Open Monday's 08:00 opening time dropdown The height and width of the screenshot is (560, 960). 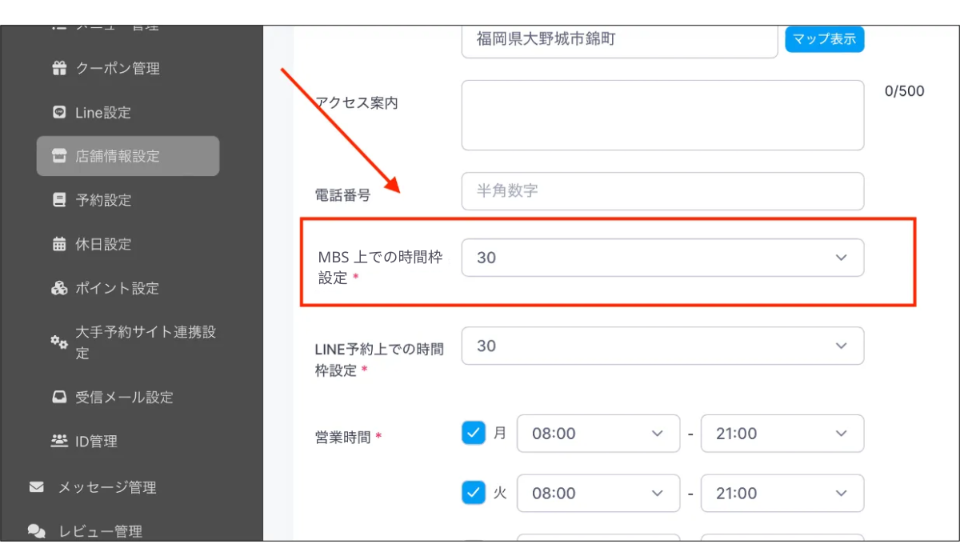[598, 434]
